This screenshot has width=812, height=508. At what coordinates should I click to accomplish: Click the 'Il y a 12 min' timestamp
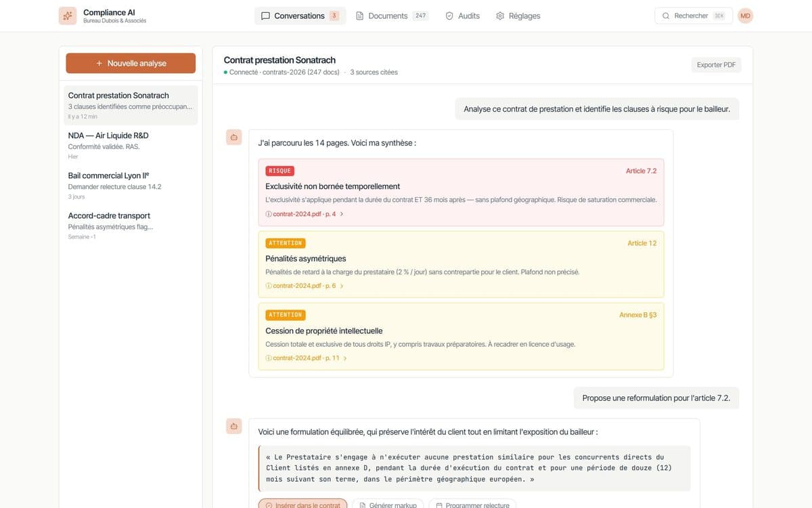click(x=83, y=117)
